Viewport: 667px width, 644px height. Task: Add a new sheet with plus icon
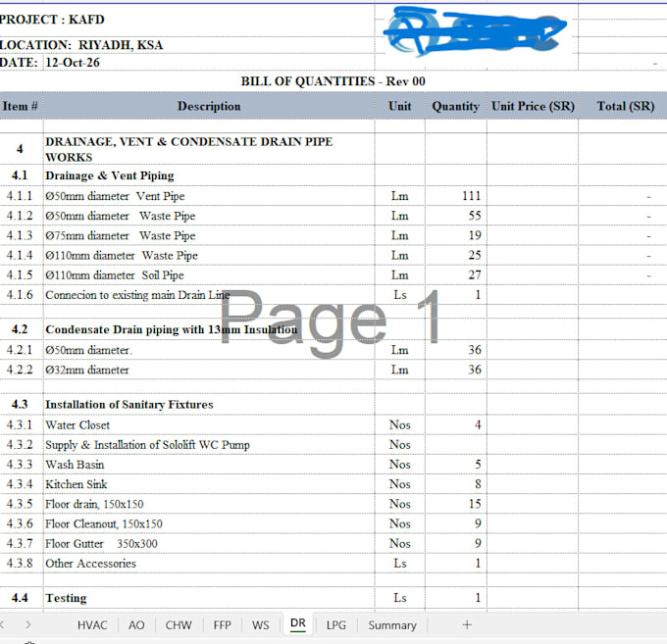[467, 624]
